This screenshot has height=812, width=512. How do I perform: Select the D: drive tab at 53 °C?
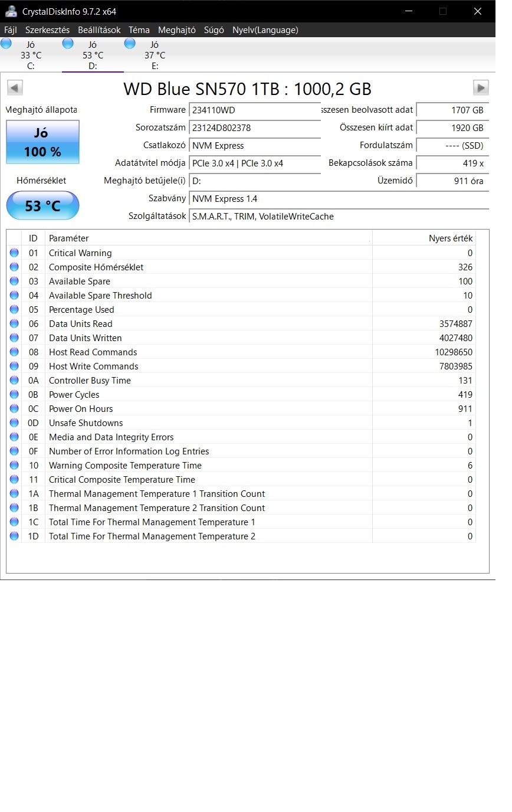click(x=93, y=55)
